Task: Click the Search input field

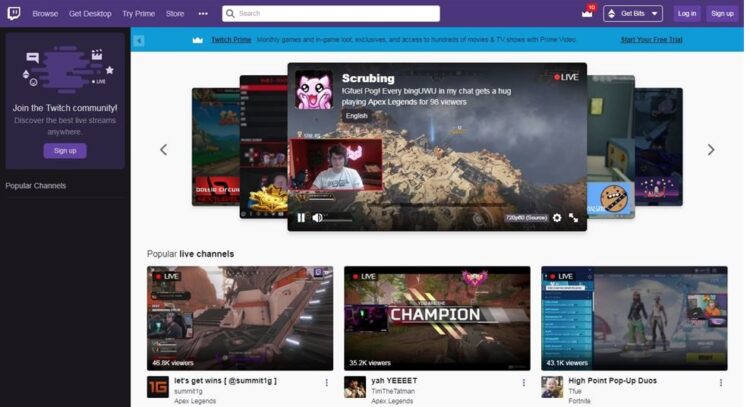Action: pyautogui.click(x=331, y=13)
